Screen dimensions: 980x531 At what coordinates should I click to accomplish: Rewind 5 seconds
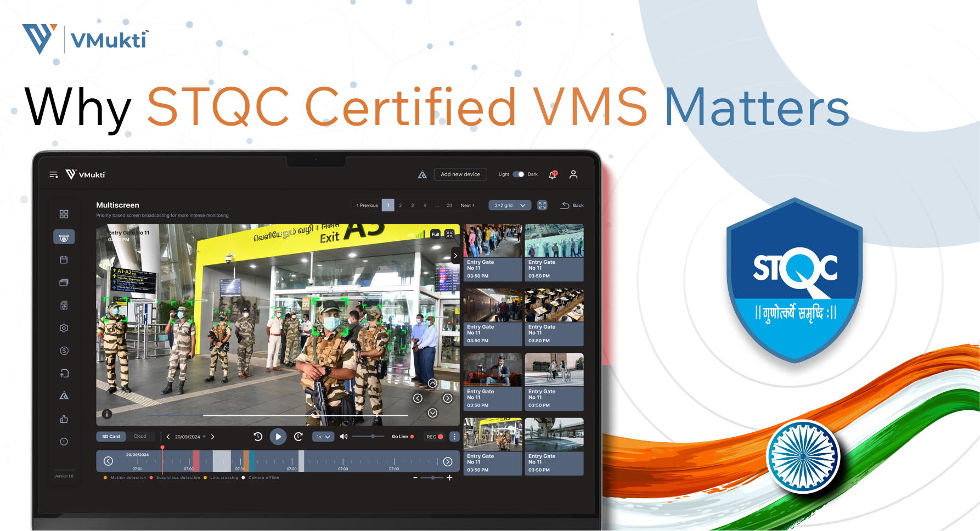point(258,437)
